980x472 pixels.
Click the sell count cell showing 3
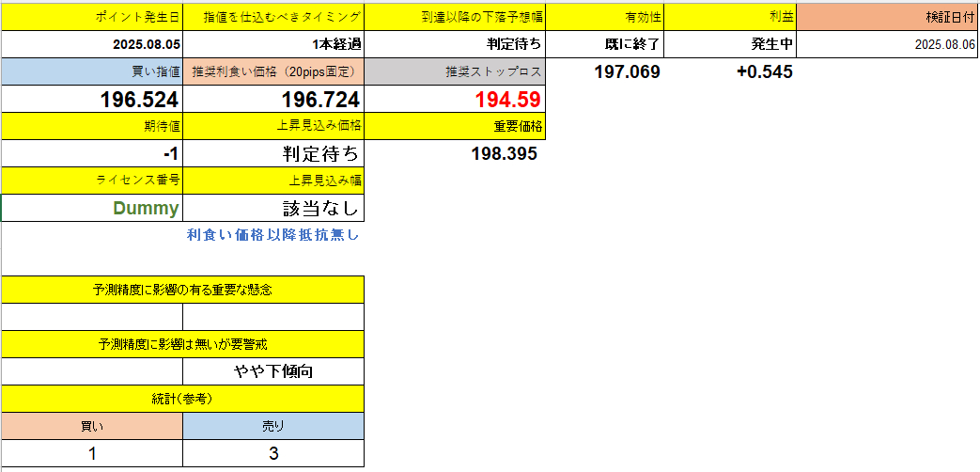pyautogui.click(x=273, y=454)
